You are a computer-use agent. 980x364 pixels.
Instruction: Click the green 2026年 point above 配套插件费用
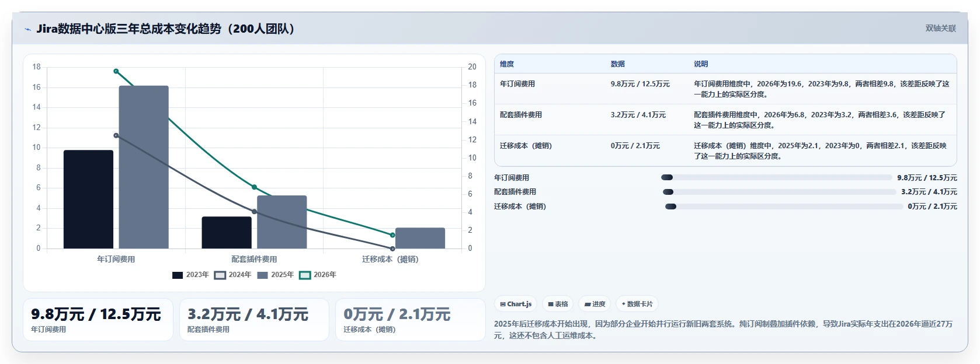(x=254, y=187)
